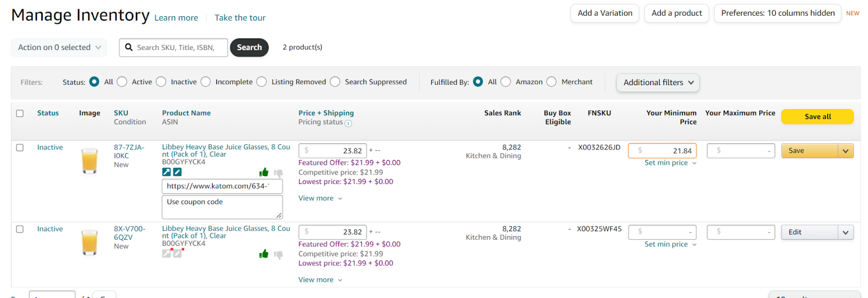Open the arrow next to the Save button
This screenshot has width=868, height=298.
(x=846, y=151)
